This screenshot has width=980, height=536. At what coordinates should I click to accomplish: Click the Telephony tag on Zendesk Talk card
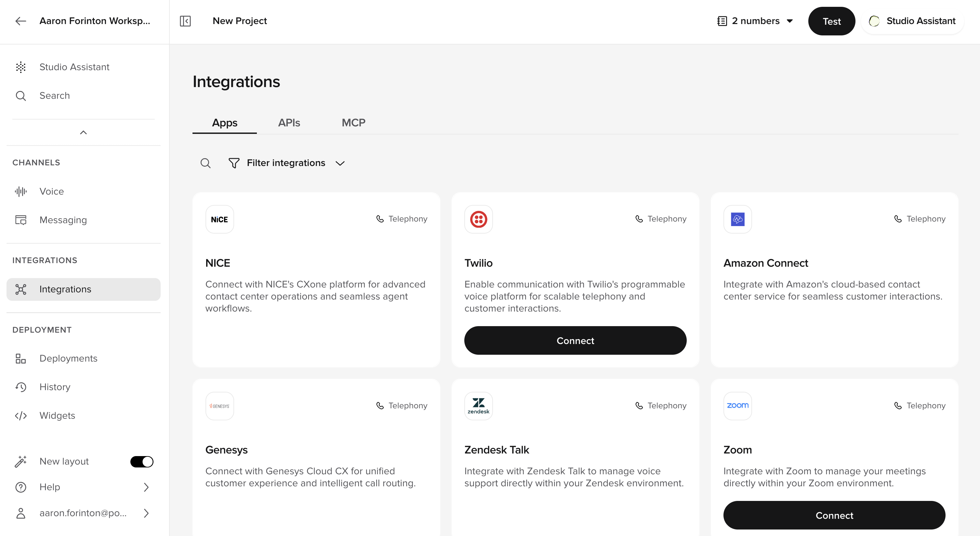tap(661, 406)
